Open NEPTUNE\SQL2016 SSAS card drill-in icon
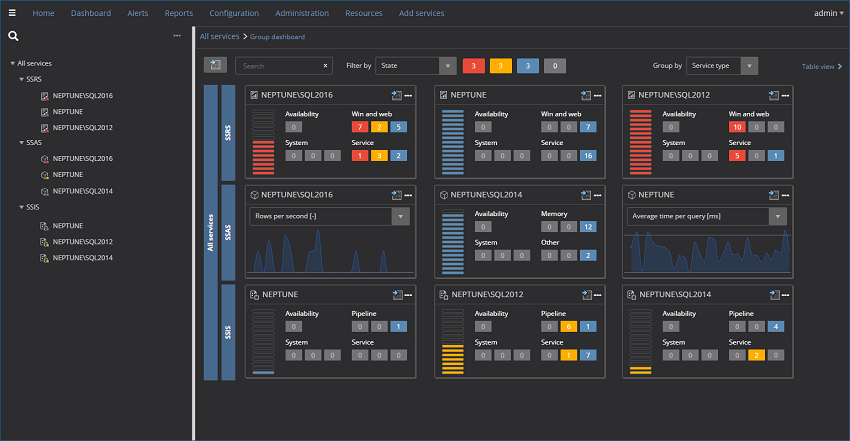This screenshot has height=441, width=850. click(x=397, y=195)
